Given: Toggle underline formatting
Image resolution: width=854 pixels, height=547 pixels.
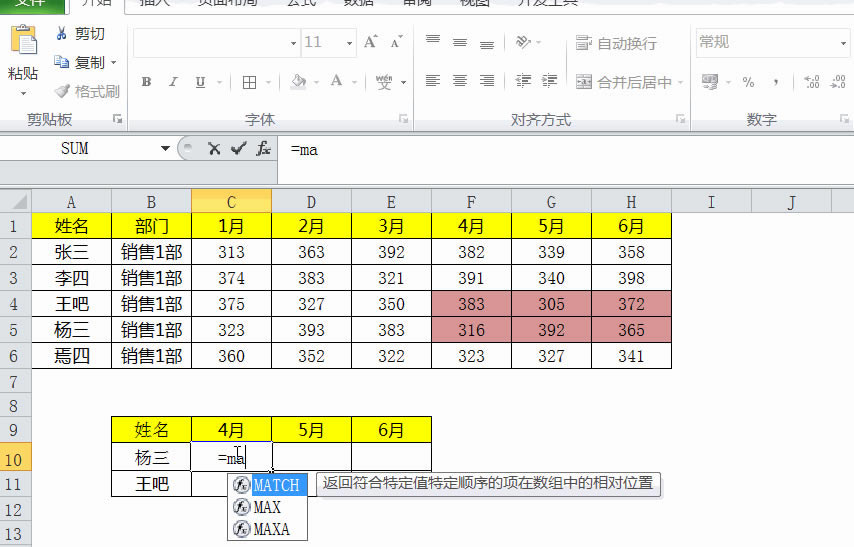Looking at the screenshot, I should point(200,82).
